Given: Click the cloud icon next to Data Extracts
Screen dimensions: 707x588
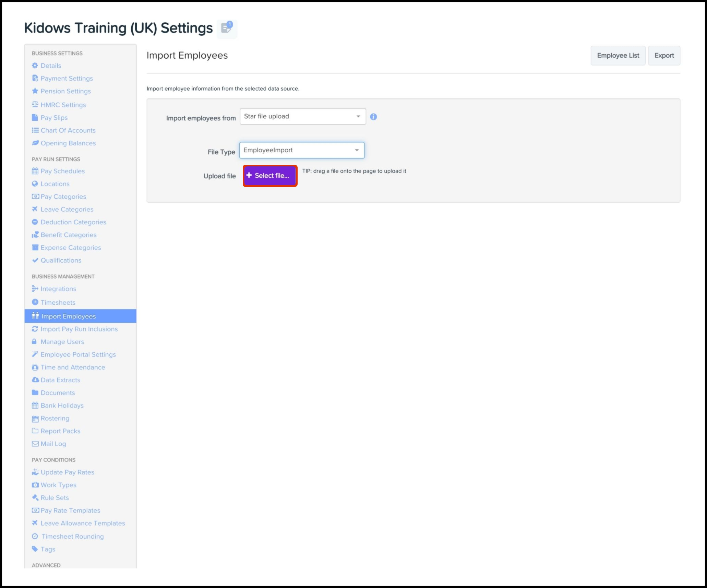Looking at the screenshot, I should coord(35,380).
